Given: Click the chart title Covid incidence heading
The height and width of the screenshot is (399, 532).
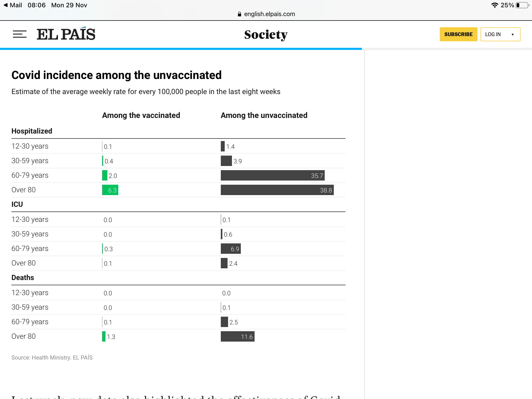Looking at the screenshot, I should (x=117, y=75).
